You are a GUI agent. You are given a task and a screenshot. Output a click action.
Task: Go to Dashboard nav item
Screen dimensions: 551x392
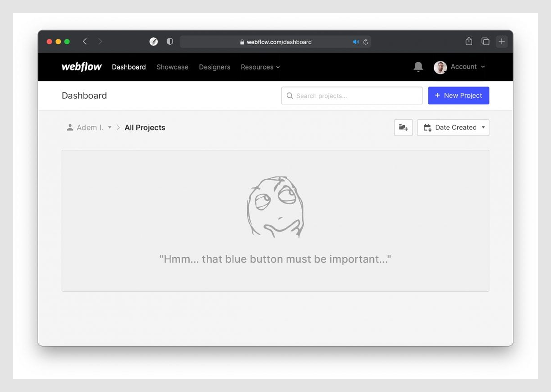coord(129,67)
